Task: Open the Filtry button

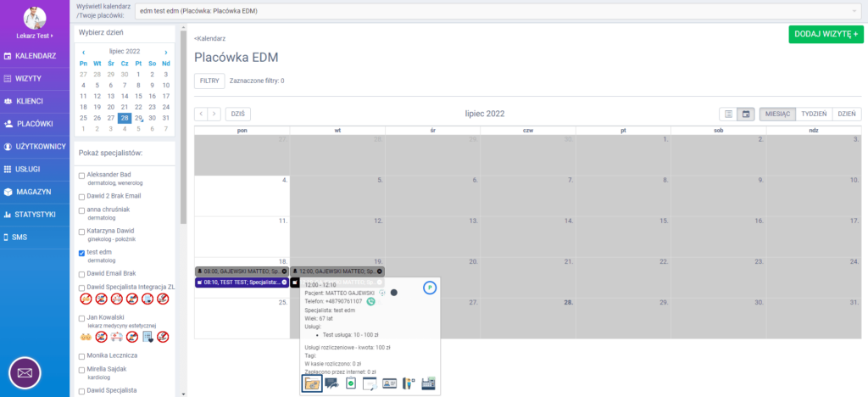Action: pyautogui.click(x=209, y=81)
